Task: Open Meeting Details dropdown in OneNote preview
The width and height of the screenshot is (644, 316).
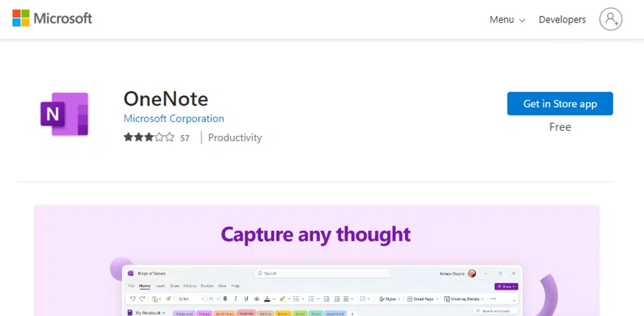Action: 464,299
